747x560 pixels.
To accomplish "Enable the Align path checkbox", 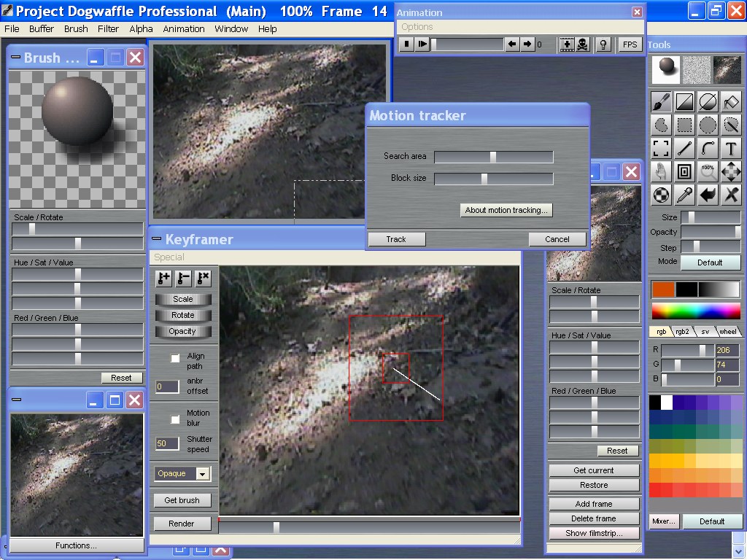I will [175, 358].
